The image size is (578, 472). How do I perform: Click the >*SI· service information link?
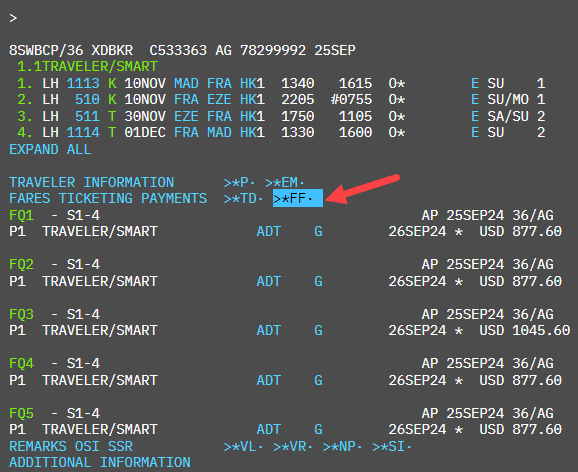(x=392, y=447)
